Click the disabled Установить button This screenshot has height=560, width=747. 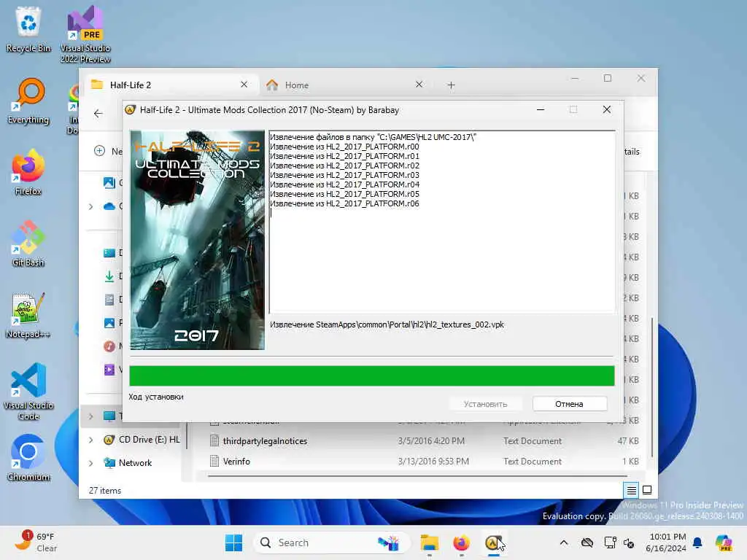[x=485, y=404]
